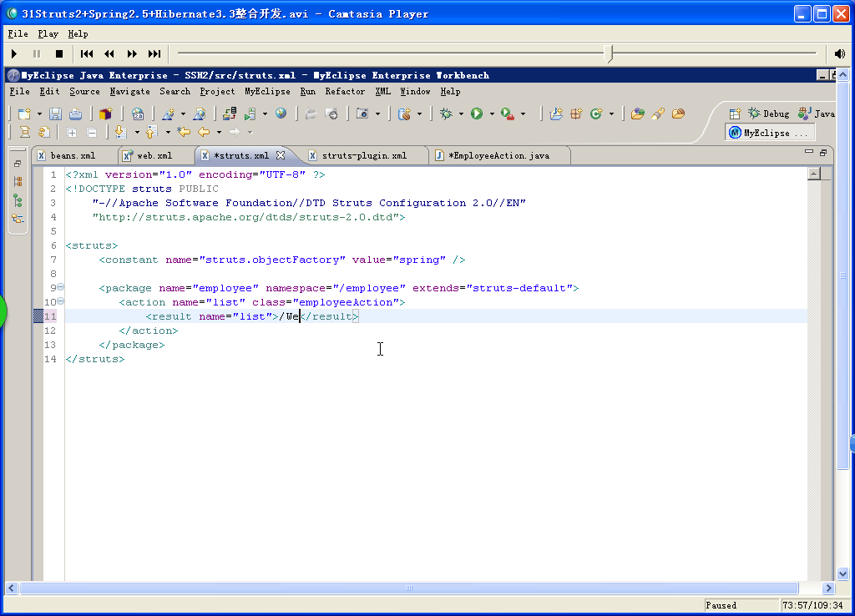Open the New Java Class dropdown arrow
Viewport: 855px width, 616px height.
point(611,114)
